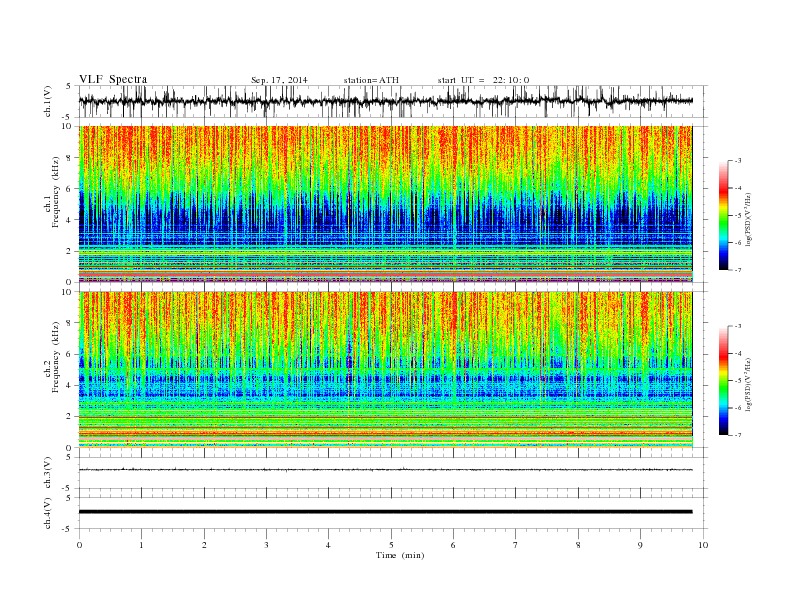792x612 pixels.
Task: Click the "ch.4(V)" axis label
Action: click(x=48, y=513)
